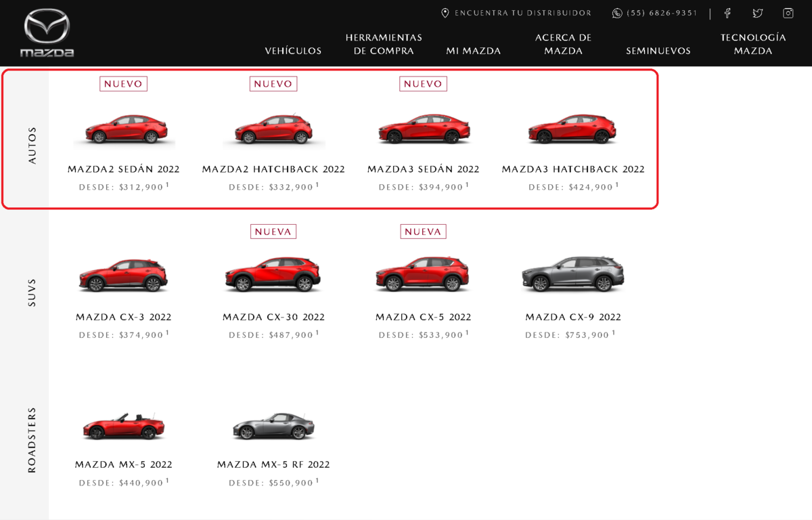Open the Vehículos menu

[x=293, y=51]
